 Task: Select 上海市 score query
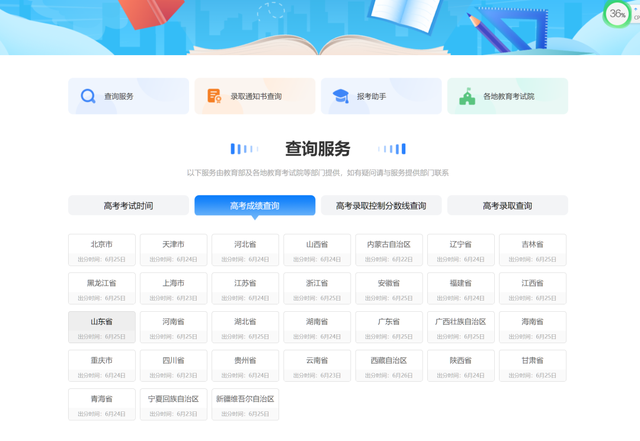click(173, 289)
